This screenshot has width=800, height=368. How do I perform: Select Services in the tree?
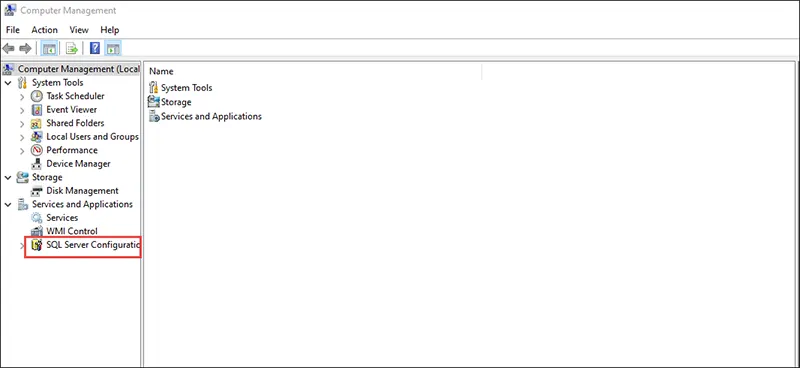click(x=62, y=217)
